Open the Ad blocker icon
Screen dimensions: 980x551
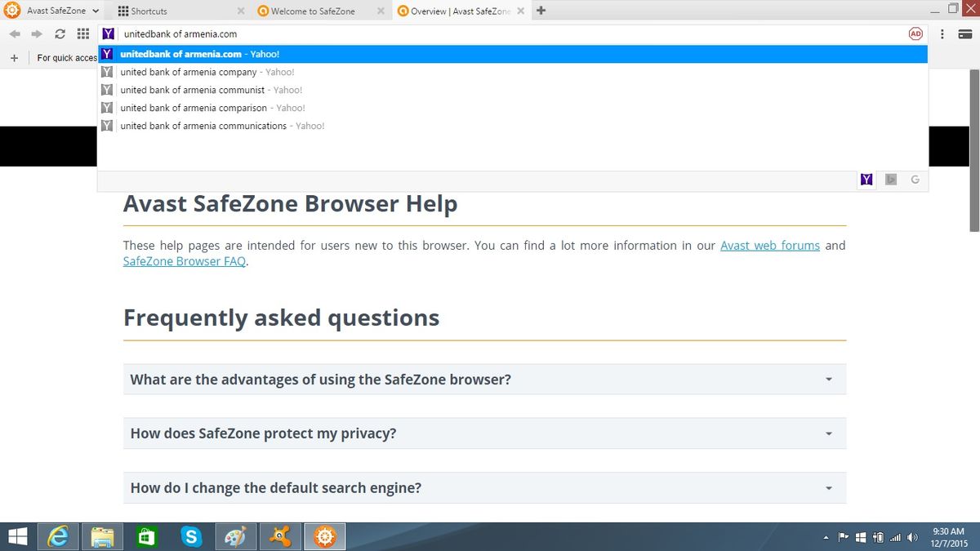coord(915,34)
